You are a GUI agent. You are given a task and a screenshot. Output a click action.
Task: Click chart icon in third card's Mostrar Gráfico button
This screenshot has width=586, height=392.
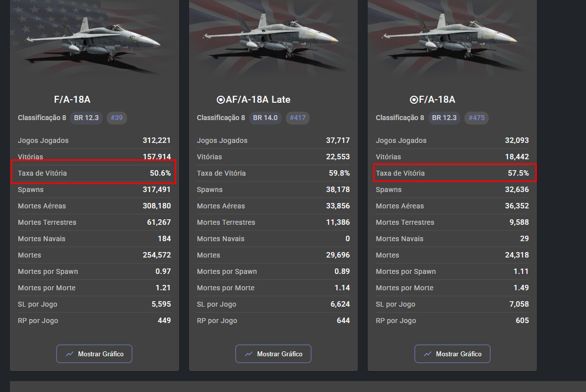428,354
